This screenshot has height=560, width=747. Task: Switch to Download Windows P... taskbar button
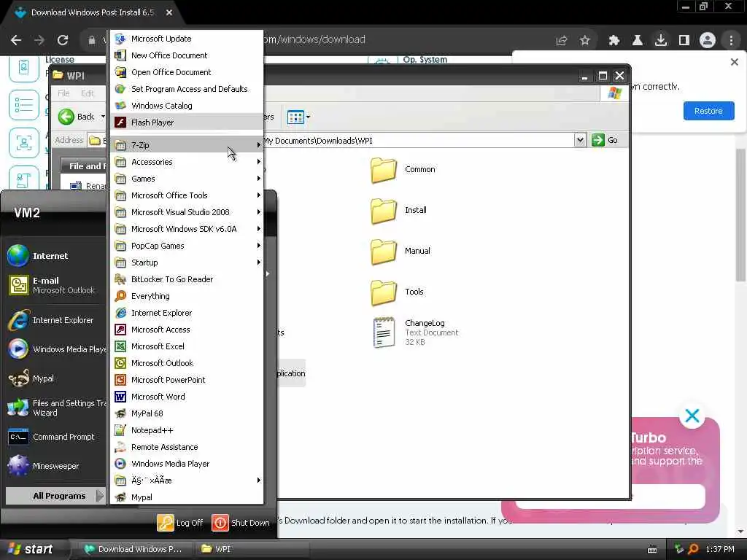137,549
